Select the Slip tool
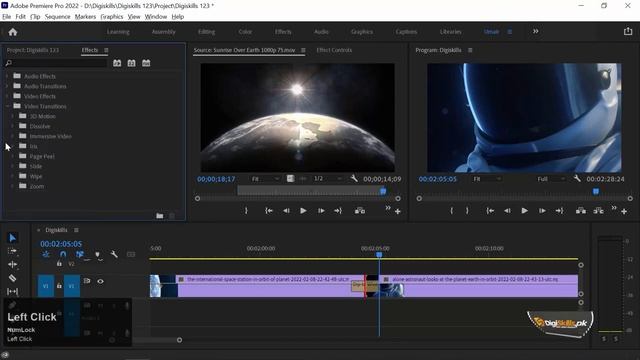Screen dimensions: 640x360 (12, 291)
